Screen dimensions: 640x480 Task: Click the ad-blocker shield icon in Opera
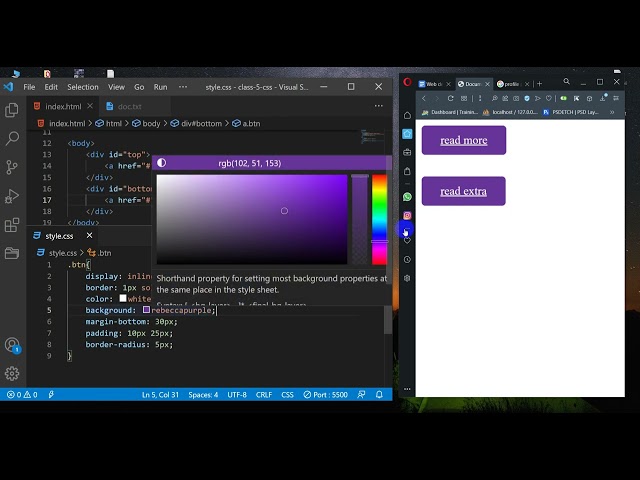click(x=527, y=98)
